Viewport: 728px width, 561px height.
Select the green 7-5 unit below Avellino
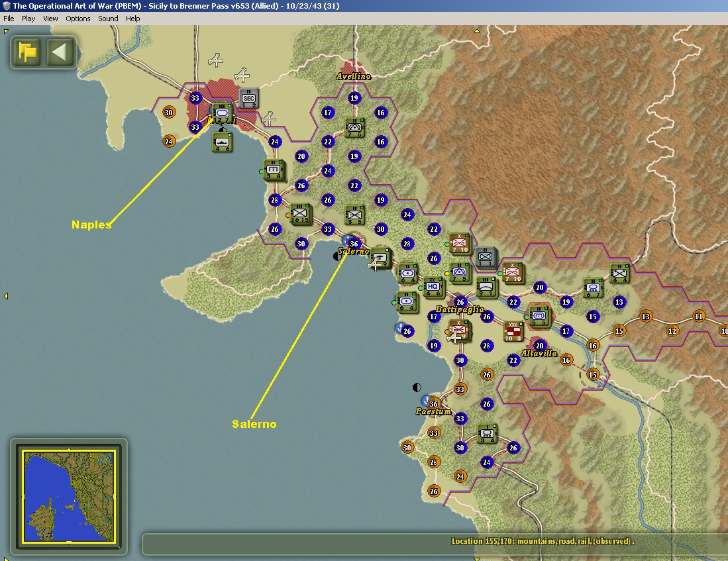(x=354, y=127)
